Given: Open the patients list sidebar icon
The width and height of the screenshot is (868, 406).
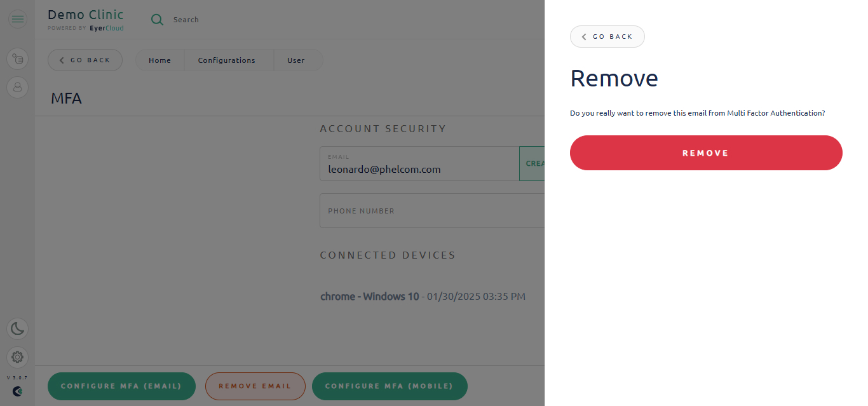Looking at the screenshot, I should (17, 59).
